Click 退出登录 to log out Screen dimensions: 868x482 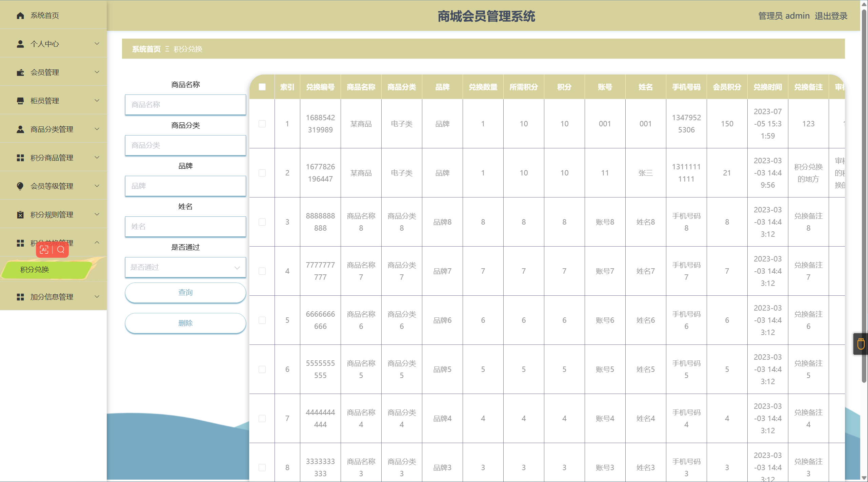831,16
